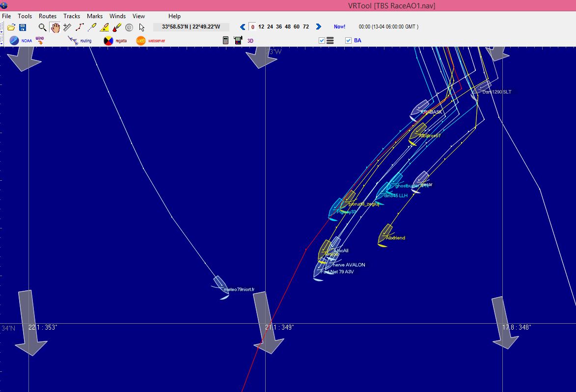Open the Winds menu
576x392 pixels.
click(117, 16)
